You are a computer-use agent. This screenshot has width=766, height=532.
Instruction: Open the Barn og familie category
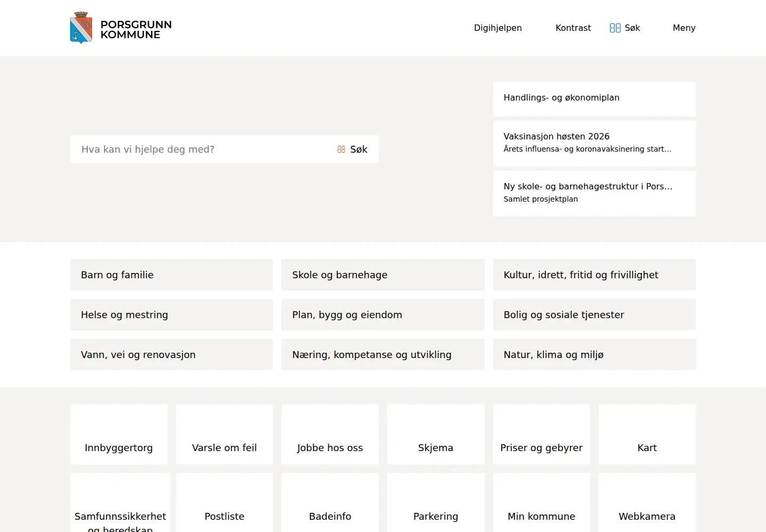click(x=171, y=275)
